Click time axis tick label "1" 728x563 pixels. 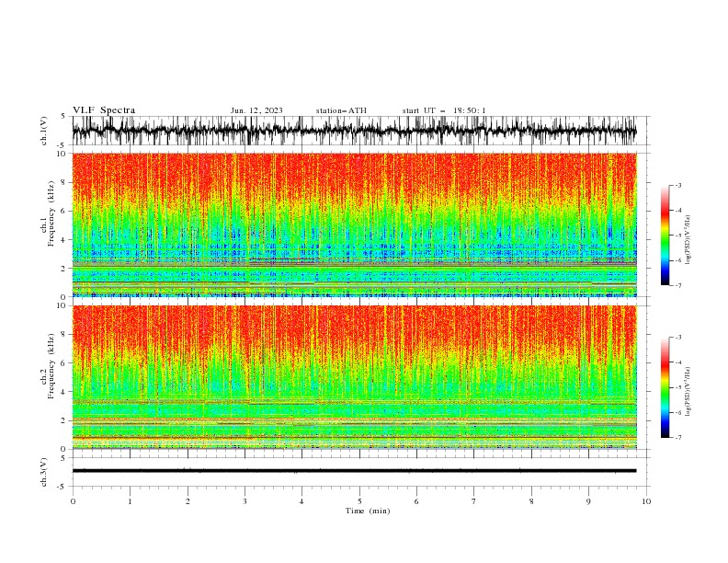coord(130,501)
